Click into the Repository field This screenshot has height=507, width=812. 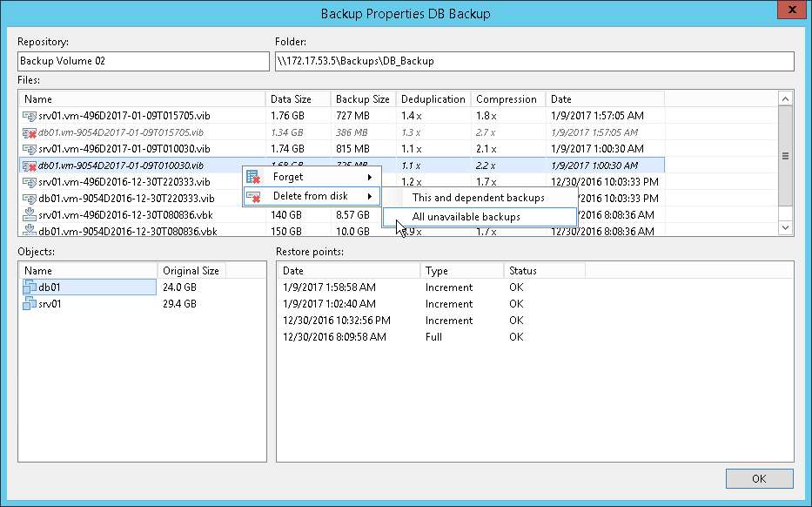tap(144, 61)
